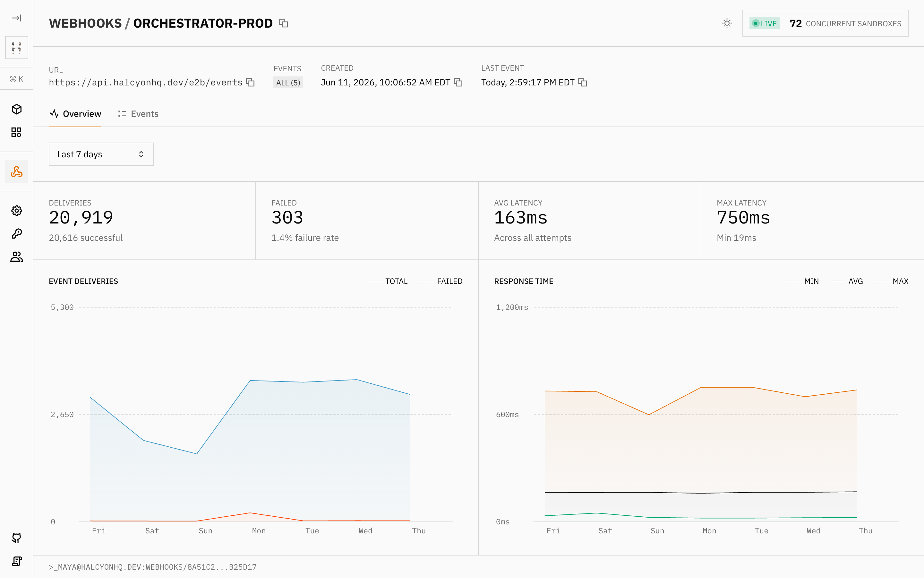Viewport: 924px width, 578px height.
Task: Click the terminal path status bar text
Action: [x=153, y=567]
